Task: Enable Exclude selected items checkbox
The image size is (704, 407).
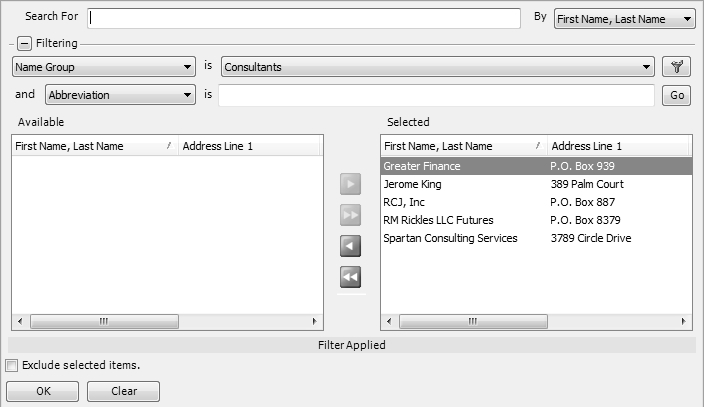Action: pyautogui.click(x=12, y=366)
